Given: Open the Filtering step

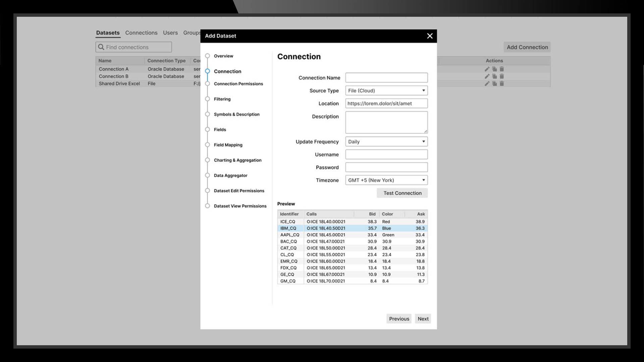Looking at the screenshot, I should pyautogui.click(x=222, y=99).
